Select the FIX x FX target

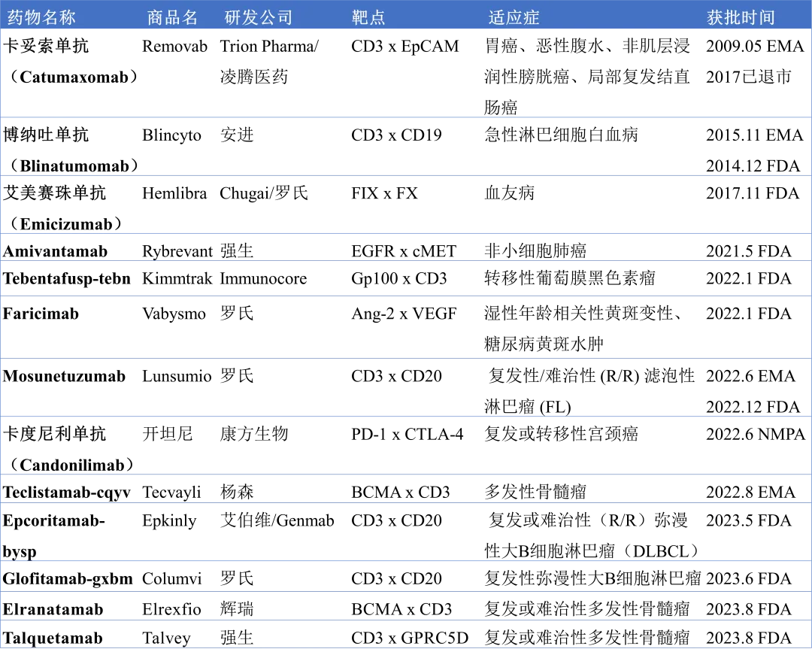(x=384, y=193)
